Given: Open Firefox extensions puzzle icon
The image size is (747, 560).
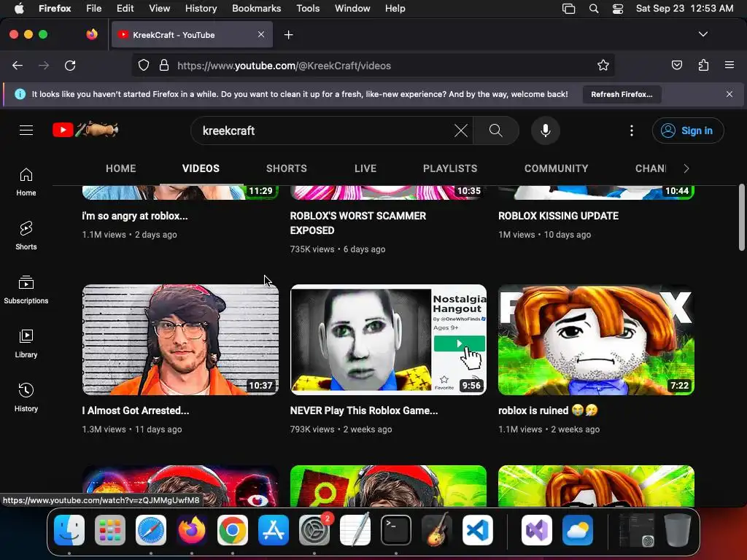Looking at the screenshot, I should 703,65.
